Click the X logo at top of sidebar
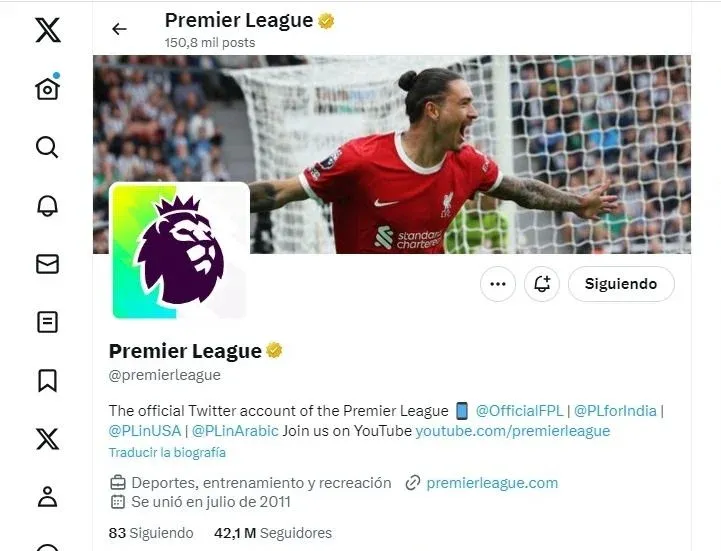Viewport: 721px width, 551px height. (48, 30)
